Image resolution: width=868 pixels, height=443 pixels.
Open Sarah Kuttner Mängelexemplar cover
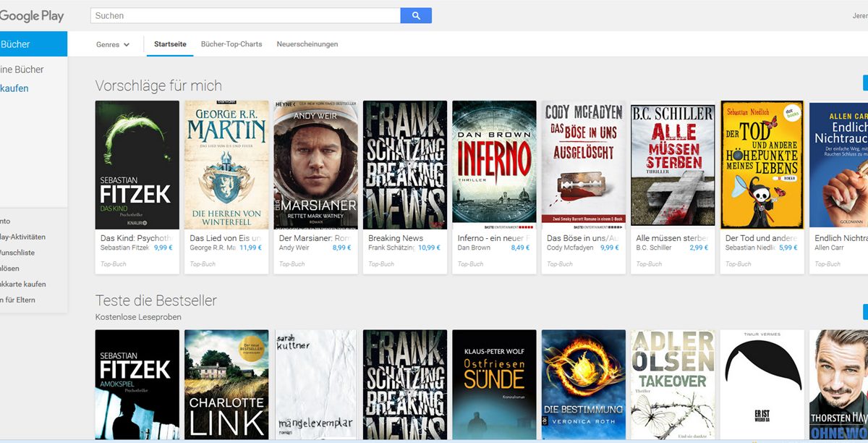(x=316, y=384)
